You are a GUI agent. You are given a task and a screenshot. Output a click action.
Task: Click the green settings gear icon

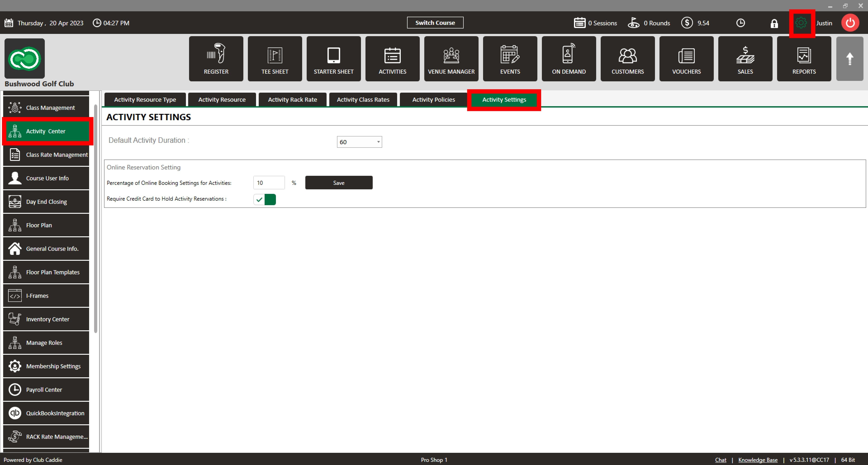(801, 23)
